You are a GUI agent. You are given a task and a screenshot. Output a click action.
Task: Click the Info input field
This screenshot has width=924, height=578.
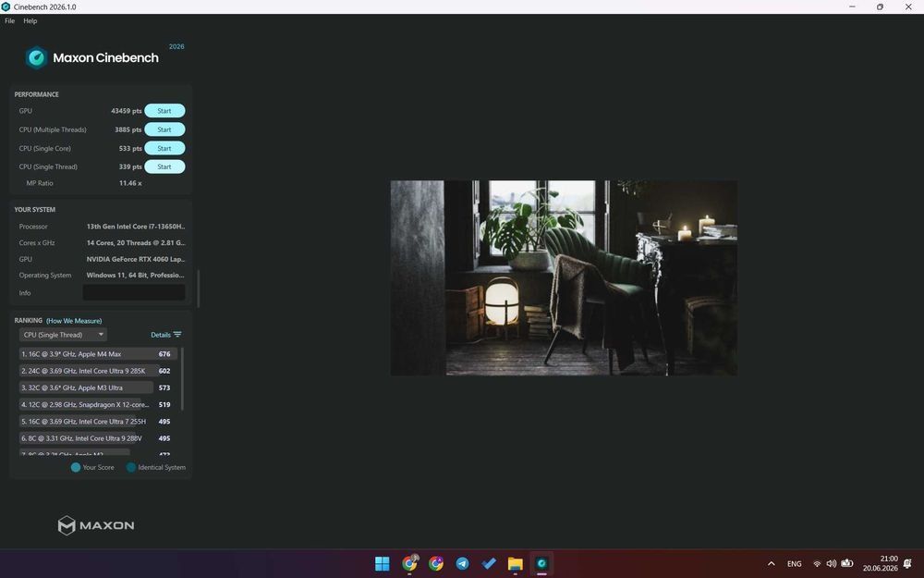pyautogui.click(x=134, y=292)
